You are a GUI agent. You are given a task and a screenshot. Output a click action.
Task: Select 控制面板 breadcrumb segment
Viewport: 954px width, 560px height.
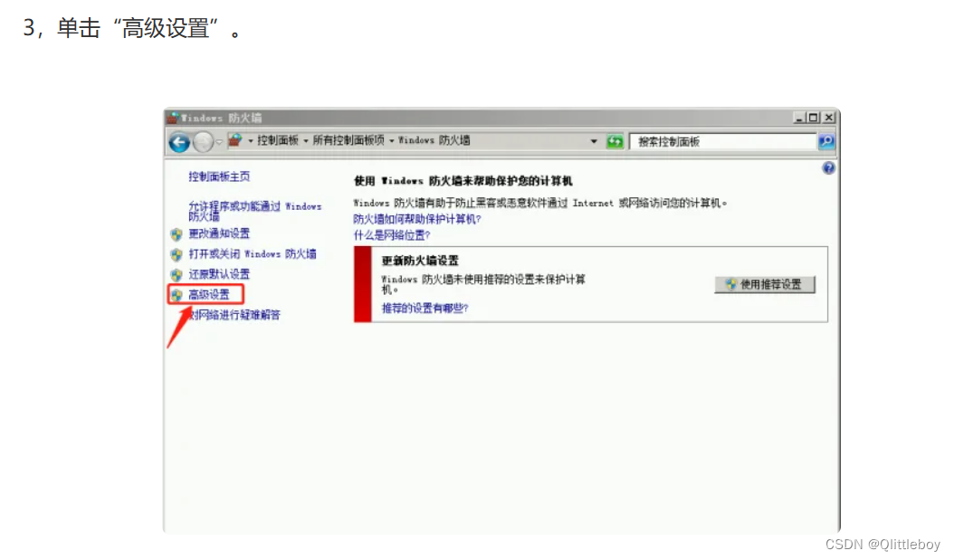(x=278, y=140)
